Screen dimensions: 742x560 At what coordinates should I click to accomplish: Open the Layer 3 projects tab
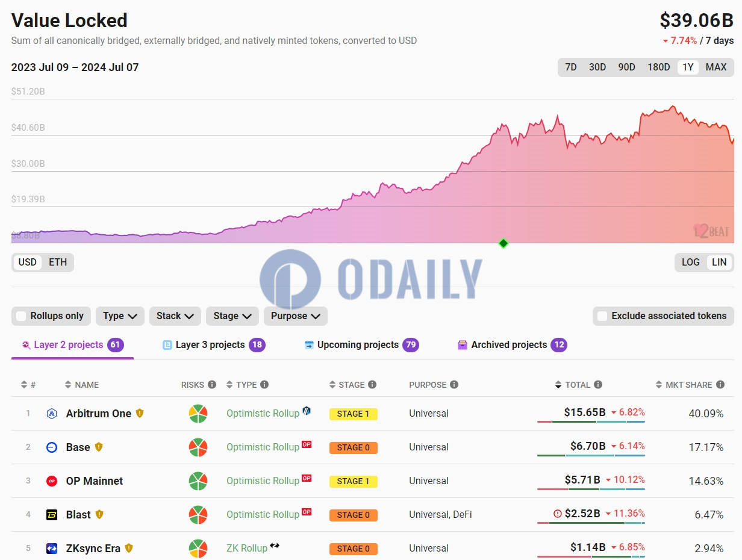[214, 345]
